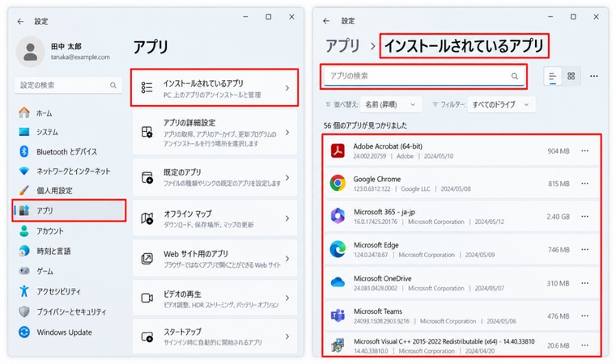
Task: Click the ゲーム controller icon
Action: point(24,271)
